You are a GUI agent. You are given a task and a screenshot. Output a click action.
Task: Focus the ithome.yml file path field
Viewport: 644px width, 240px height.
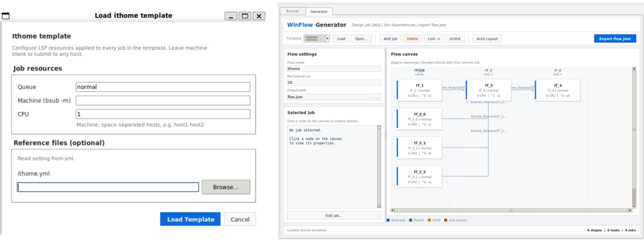[108, 187]
